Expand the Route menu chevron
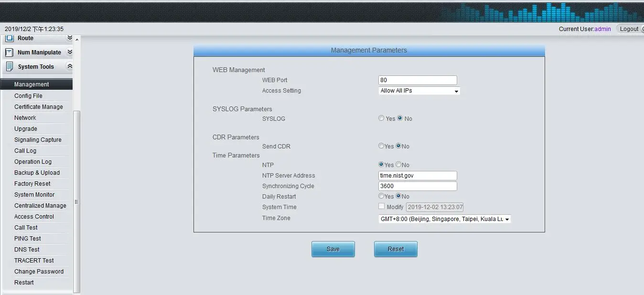The height and width of the screenshot is (295, 644). [x=70, y=38]
